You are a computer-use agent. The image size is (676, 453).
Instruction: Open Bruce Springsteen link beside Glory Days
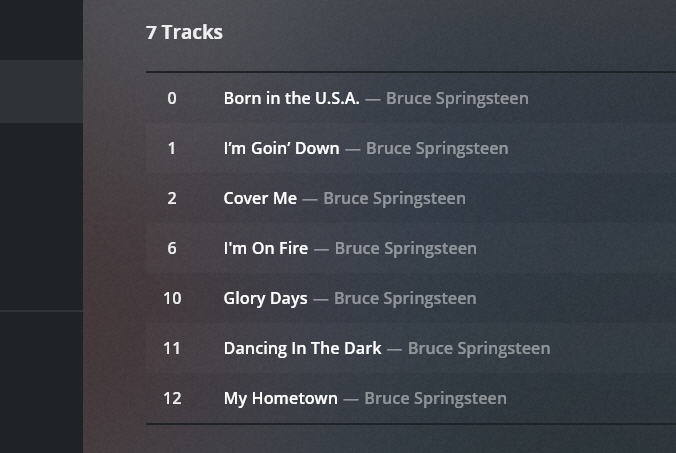click(x=405, y=298)
